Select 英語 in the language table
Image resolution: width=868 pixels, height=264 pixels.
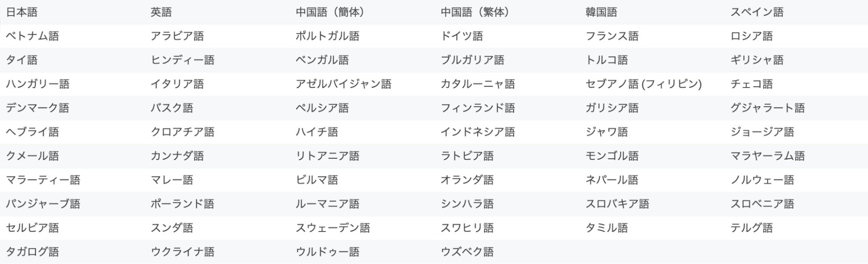161,12
